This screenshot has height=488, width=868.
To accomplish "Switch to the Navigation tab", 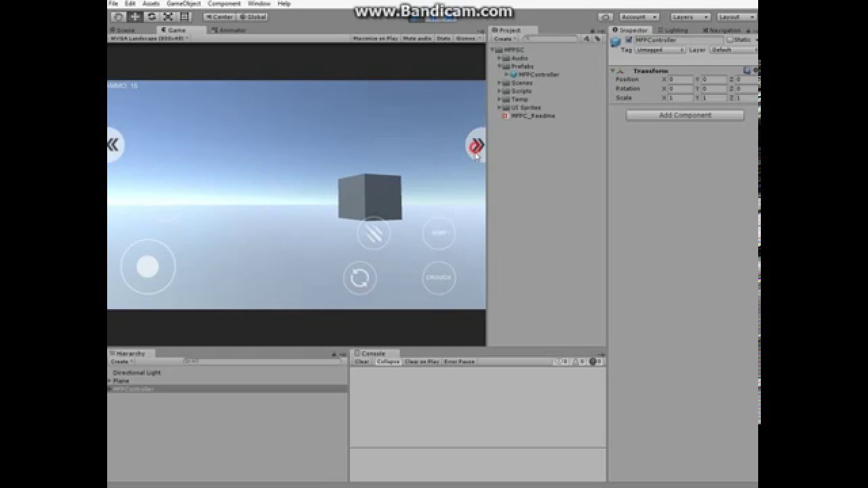I will pyautogui.click(x=722, y=30).
